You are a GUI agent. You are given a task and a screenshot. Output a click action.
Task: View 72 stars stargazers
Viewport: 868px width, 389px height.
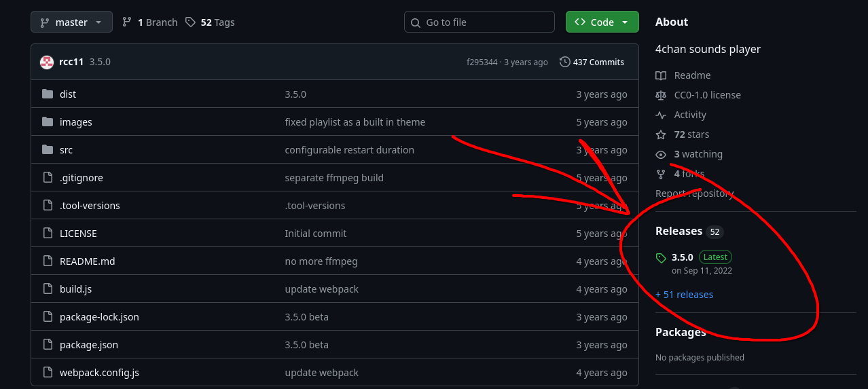click(x=691, y=134)
